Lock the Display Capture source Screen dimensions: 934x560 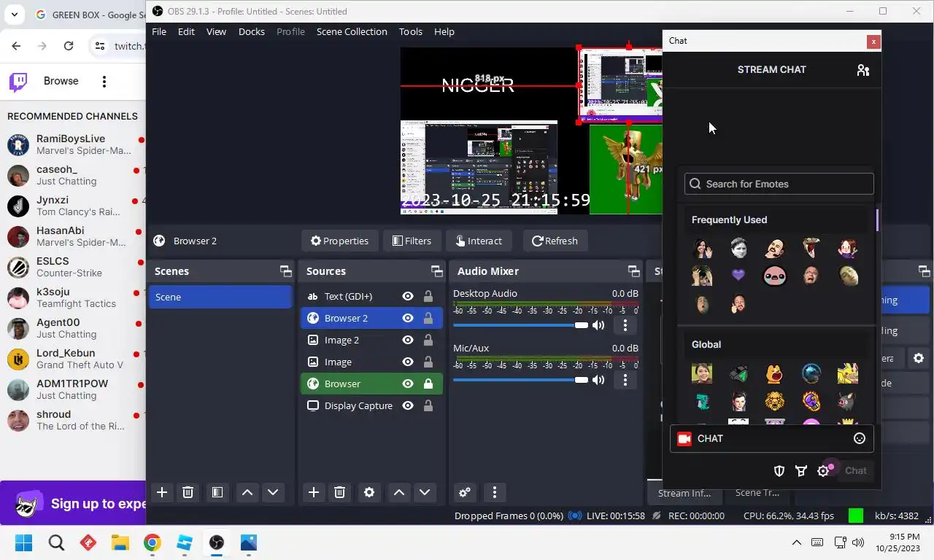[428, 405]
